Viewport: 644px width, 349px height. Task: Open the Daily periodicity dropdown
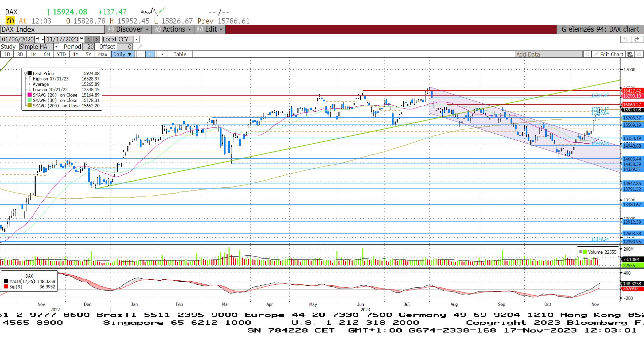123,54
